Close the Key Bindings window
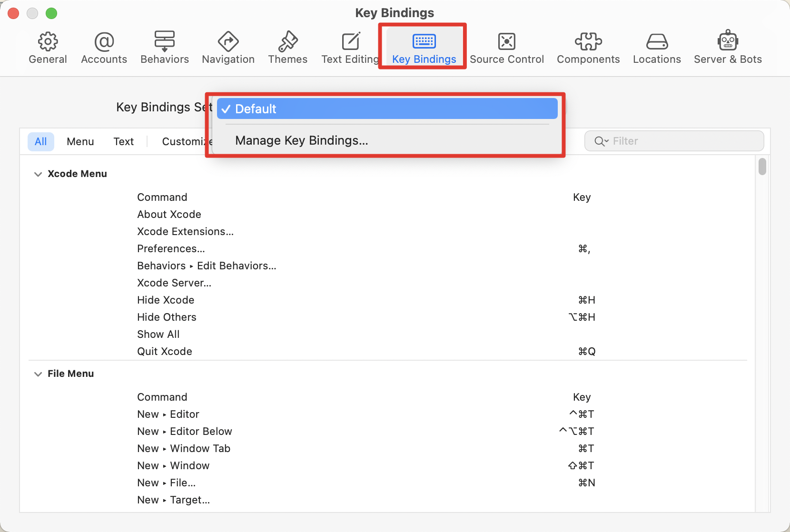The height and width of the screenshot is (532, 790). [13, 13]
